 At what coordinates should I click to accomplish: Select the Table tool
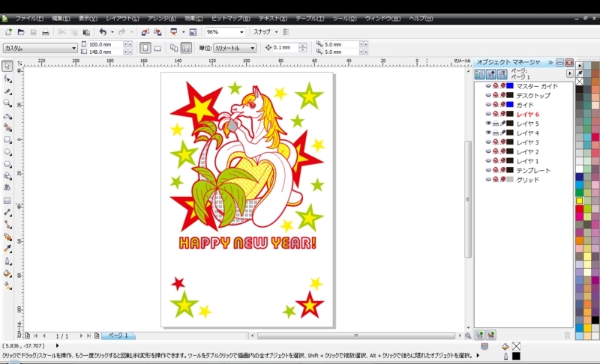(7, 200)
